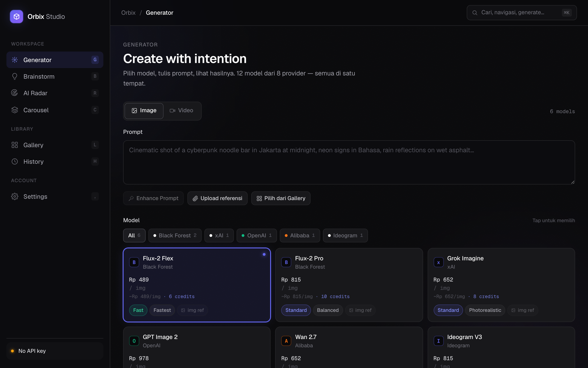
Task: Click the ⌘K shortcut badge
Action: pyautogui.click(x=567, y=13)
